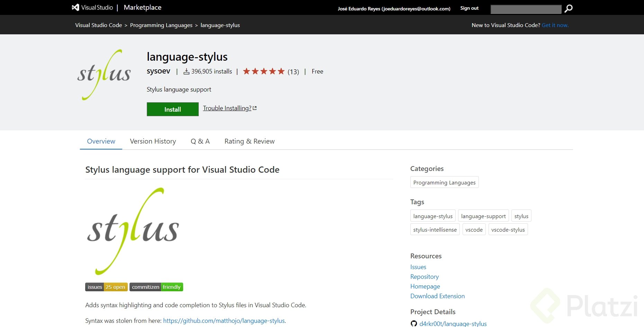Open the Rating & Review tab
644x327 pixels.
[249, 141]
